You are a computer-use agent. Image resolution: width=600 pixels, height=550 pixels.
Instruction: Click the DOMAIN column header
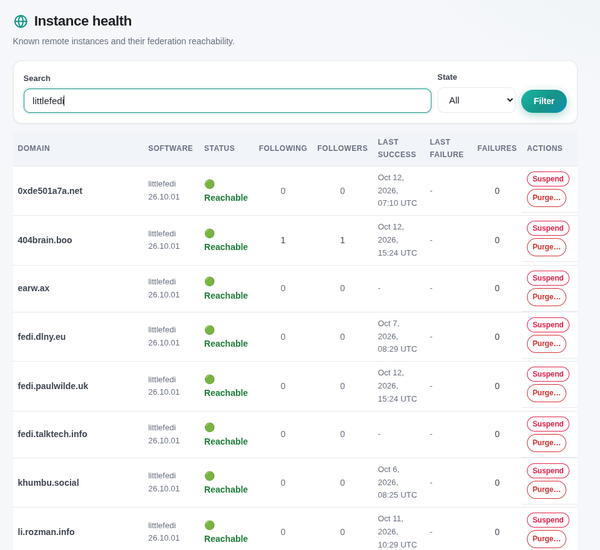pyautogui.click(x=34, y=148)
